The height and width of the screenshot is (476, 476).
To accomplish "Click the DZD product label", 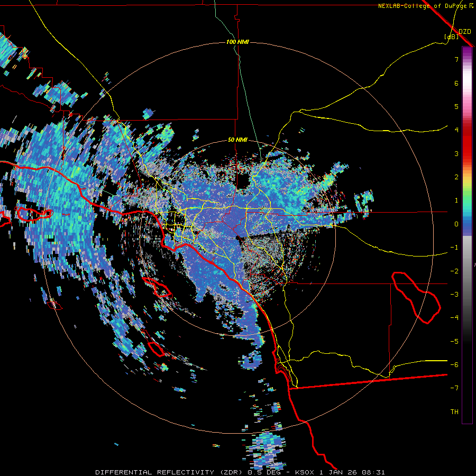I will tap(465, 31).
